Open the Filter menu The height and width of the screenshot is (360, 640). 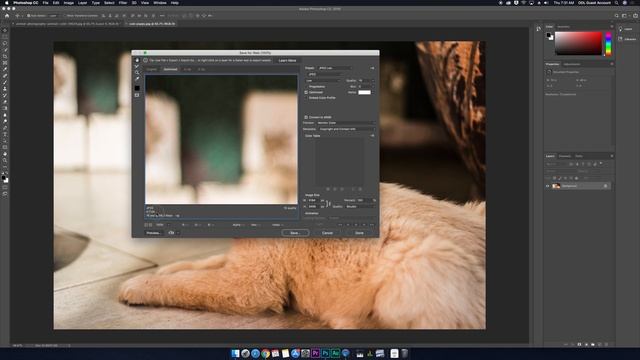(x=122, y=3)
